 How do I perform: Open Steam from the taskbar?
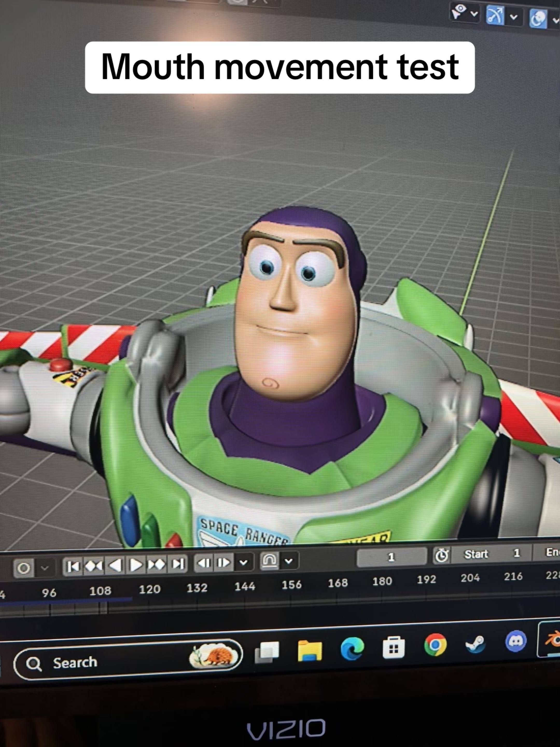pyautogui.click(x=476, y=643)
